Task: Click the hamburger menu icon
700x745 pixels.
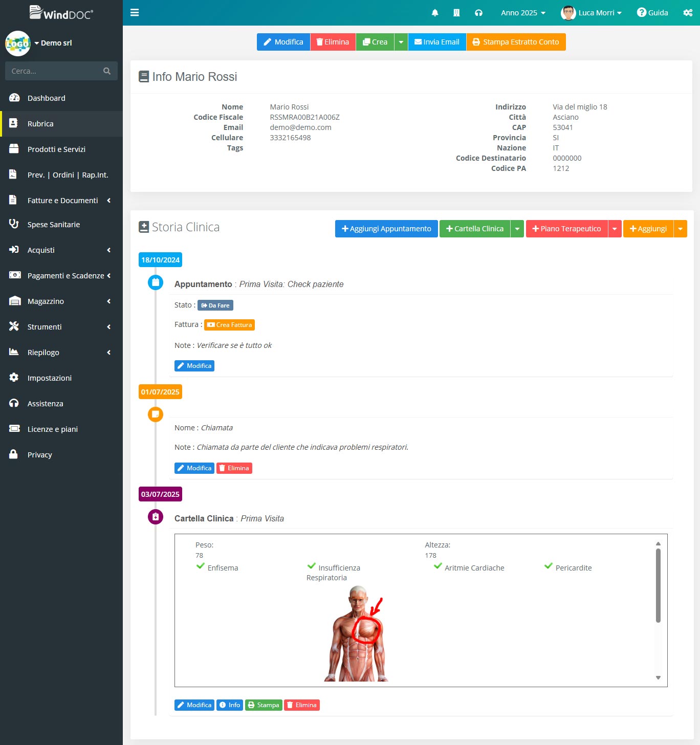Action: (135, 13)
